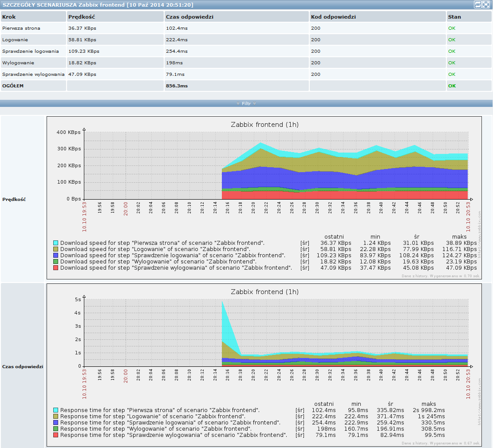Click olive swatch for Download speed "Logowanie"
The image size is (493, 448).
click(55, 249)
